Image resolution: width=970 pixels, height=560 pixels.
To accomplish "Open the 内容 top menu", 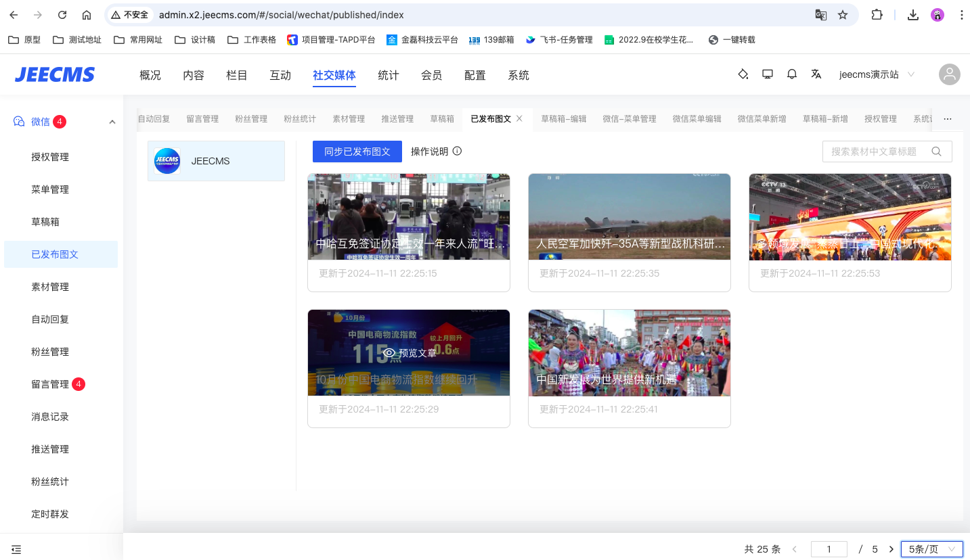I will coord(193,75).
